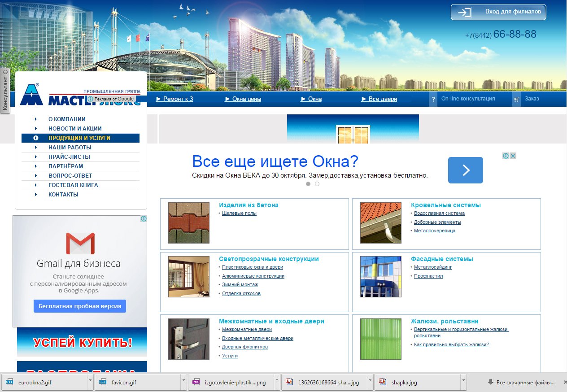Click the green Жалюзи, рольставни thumbnail
Viewport: 567px width, 392px height.
[x=381, y=339]
